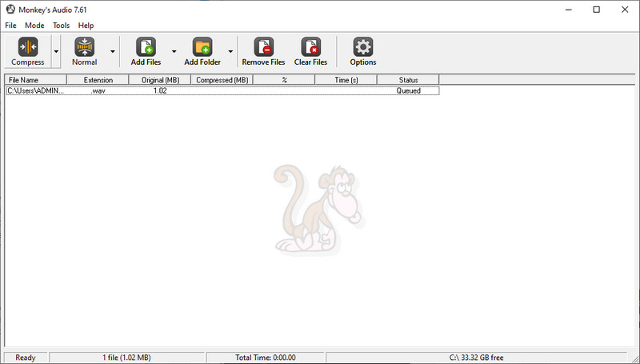Viewport: 640px width, 364px height.
Task: Sort list by File Name column header
Action: [x=35, y=80]
